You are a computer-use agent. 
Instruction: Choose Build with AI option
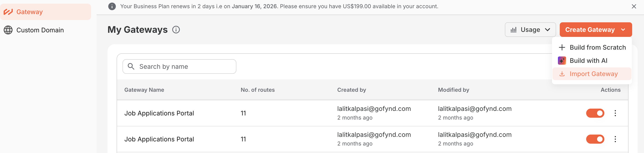pos(589,60)
